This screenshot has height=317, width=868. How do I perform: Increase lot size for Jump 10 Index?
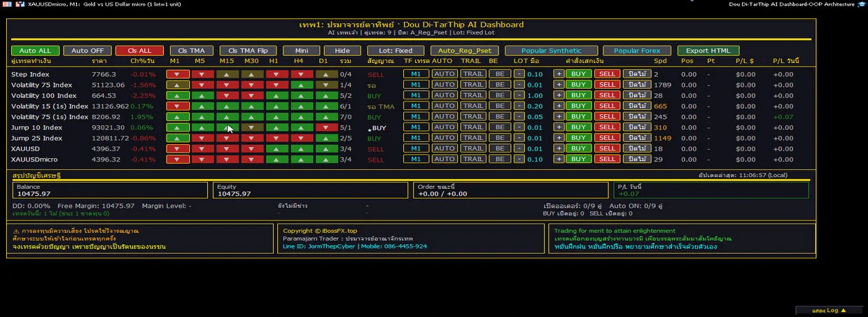tap(559, 127)
